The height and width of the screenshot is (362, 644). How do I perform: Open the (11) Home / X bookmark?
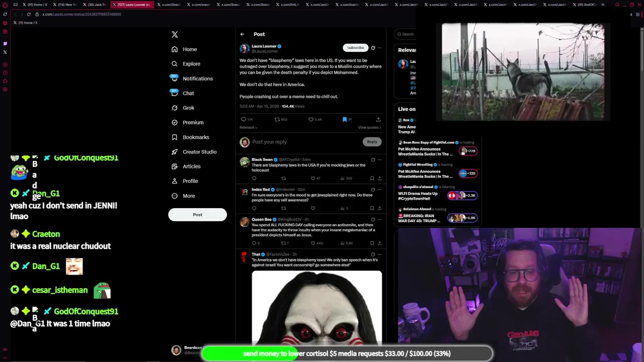(25, 23)
